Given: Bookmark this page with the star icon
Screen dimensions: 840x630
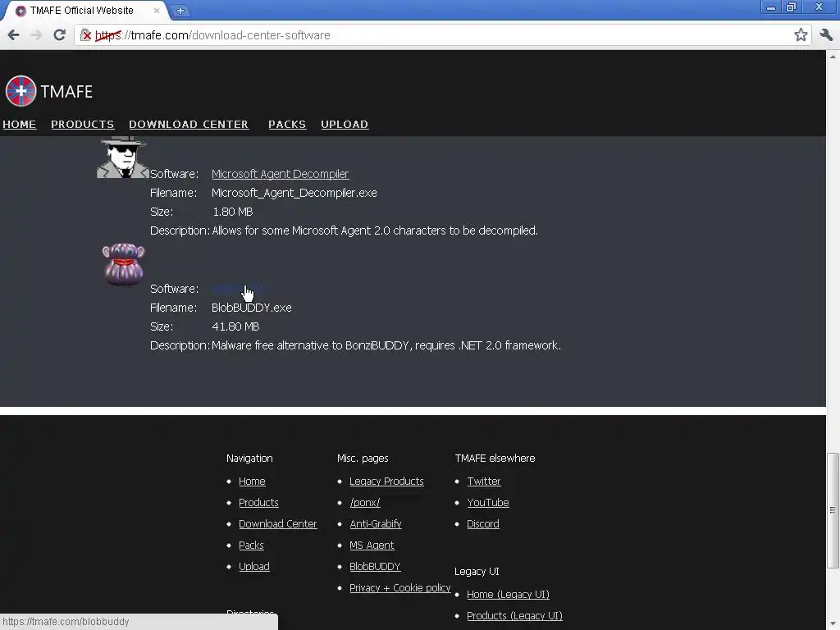Looking at the screenshot, I should click(801, 35).
